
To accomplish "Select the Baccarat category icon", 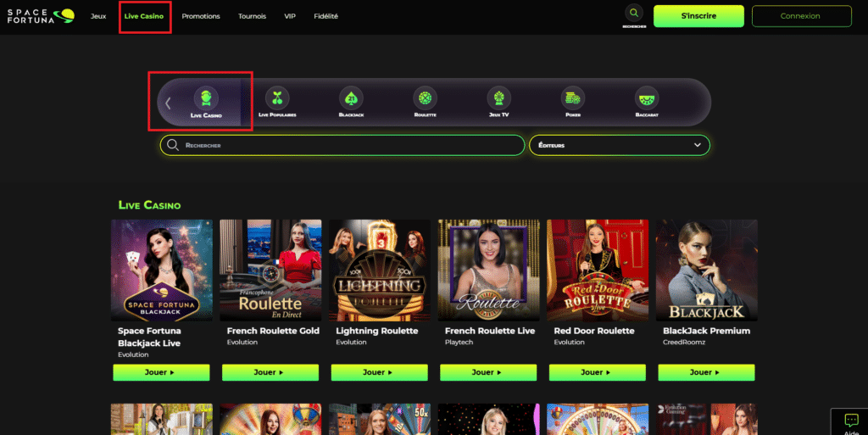I will (x=647, y=98).
